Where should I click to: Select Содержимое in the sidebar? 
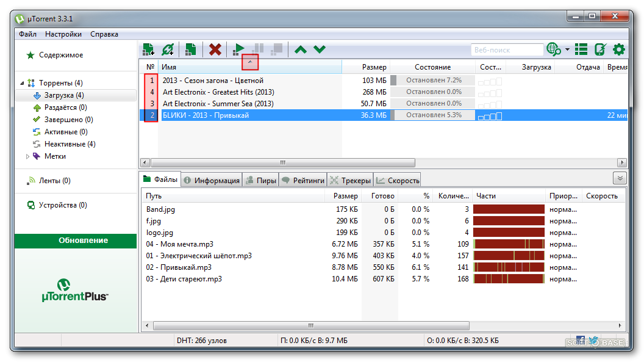tap(61, 55)
